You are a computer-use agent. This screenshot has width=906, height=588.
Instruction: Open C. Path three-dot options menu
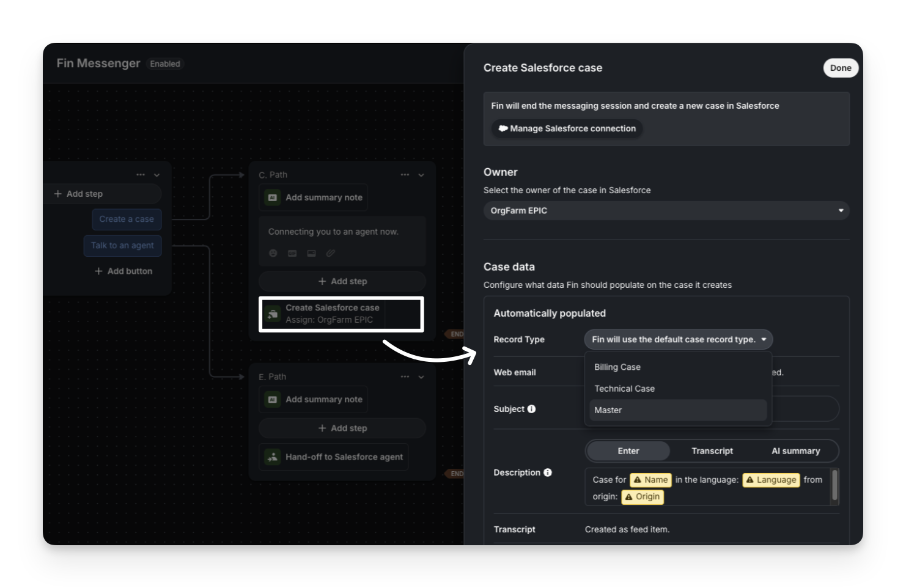(x=405, y=175)
